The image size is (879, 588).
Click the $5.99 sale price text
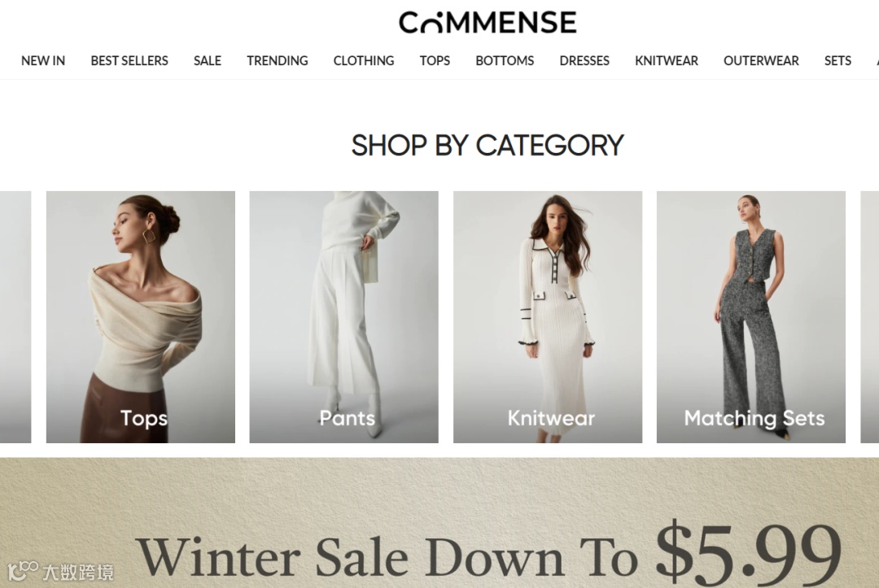tap(749, 553)
